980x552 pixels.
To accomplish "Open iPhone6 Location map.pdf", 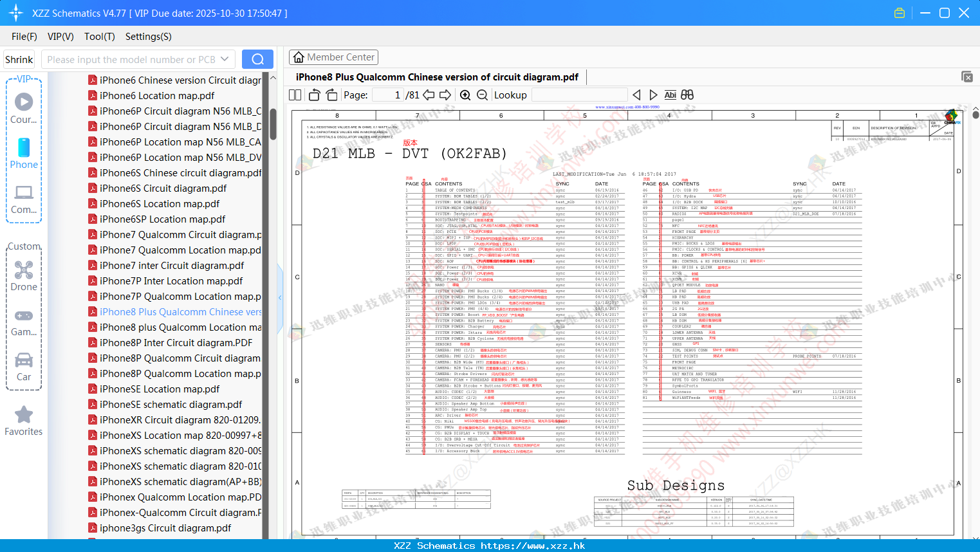I will pos(157,96).
